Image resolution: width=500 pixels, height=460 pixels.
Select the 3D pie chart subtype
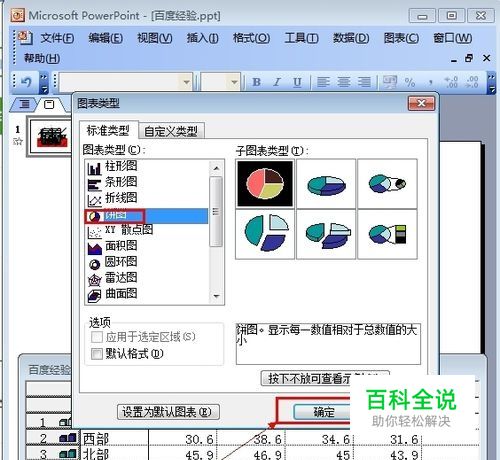pos(326,184)
